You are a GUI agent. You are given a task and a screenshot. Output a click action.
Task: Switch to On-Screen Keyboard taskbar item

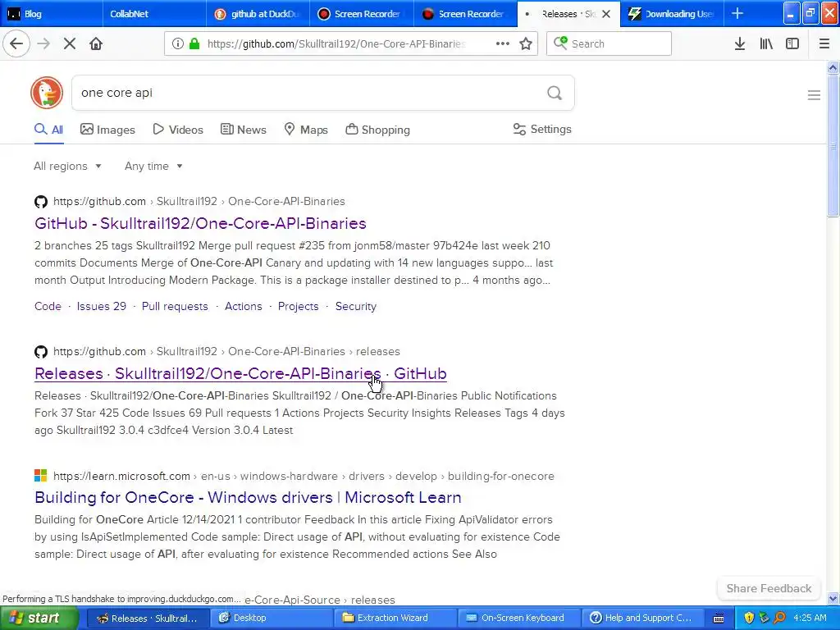coord(518,618)
